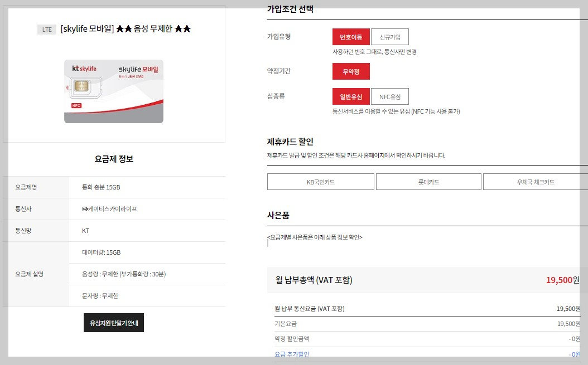Select KB국민카드 partner card discount

pyautogui.click(x=321, y=182)
